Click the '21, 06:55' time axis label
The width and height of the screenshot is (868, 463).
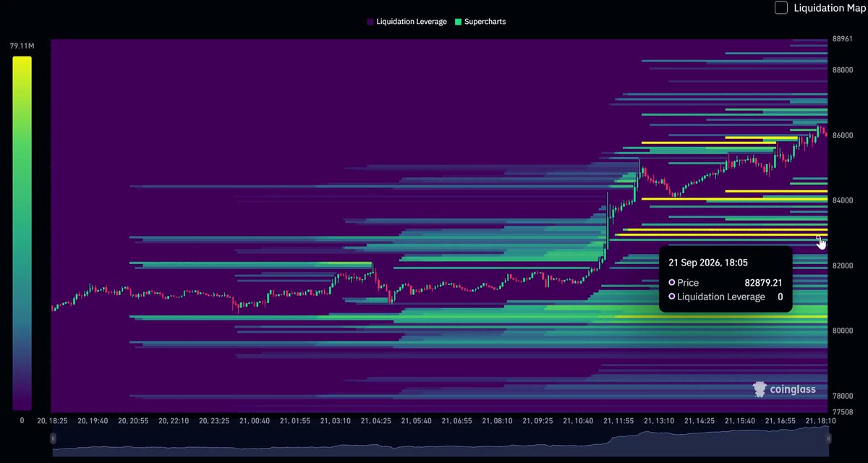pos(457,420)
